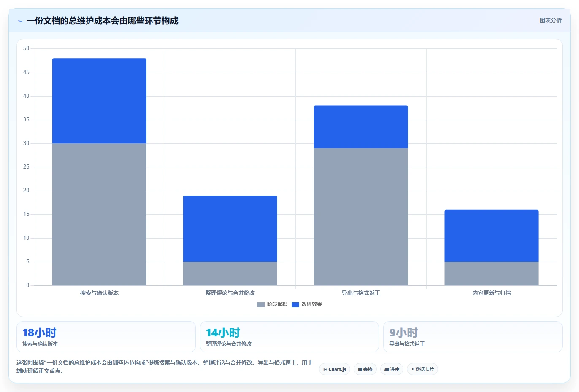This screenshot has height=392, width=579.
Task: Select the 18小时 搜索与确认版本 data card
Action: pyautogui.click(x=106, y=337)
